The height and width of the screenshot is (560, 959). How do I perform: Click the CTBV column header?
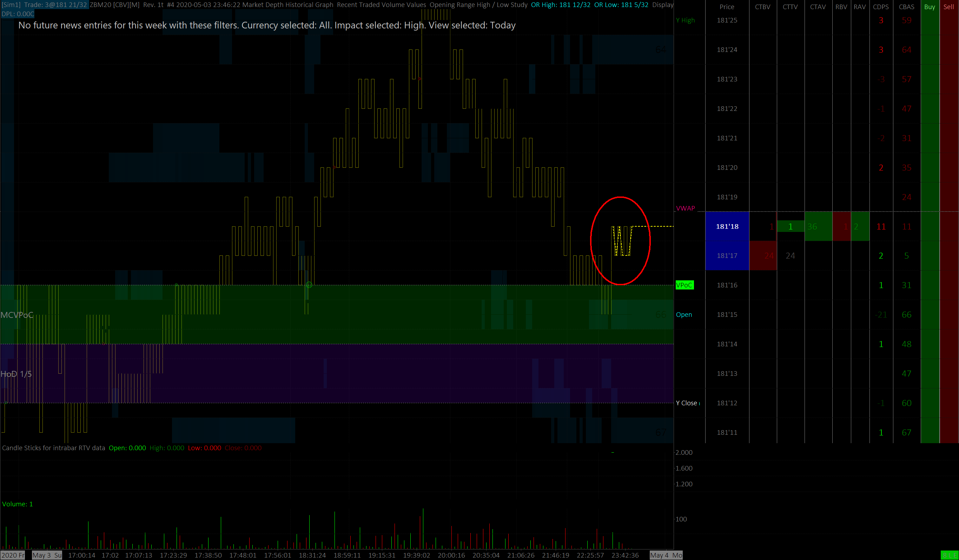[x=762, y=7]
